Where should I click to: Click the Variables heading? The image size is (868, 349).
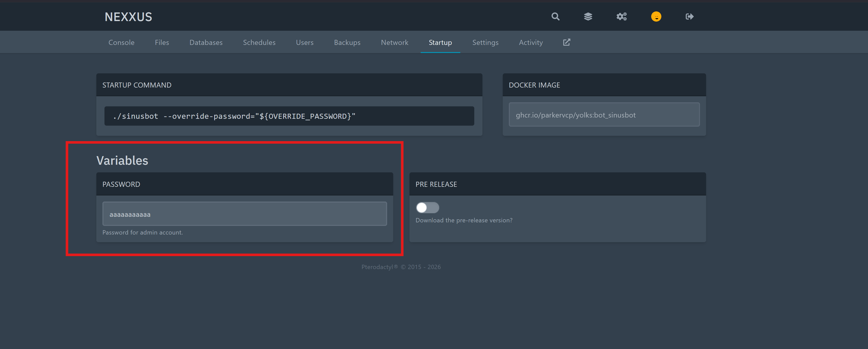(122, 160)
